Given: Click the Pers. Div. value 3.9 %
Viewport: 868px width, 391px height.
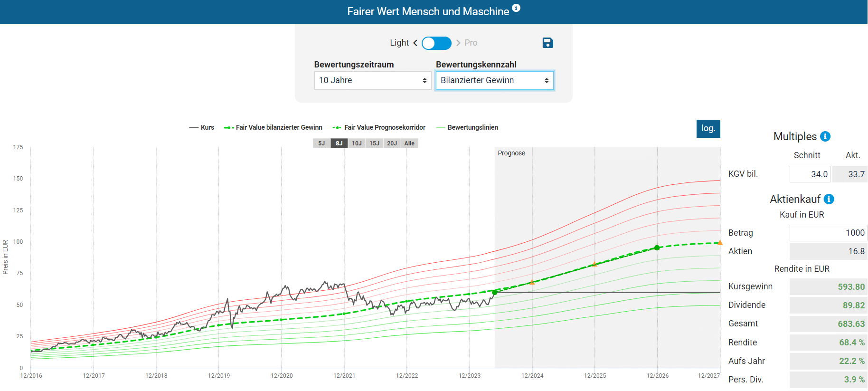Looking at the screenshot, I should pyautogui.click(x=828, y=380).
